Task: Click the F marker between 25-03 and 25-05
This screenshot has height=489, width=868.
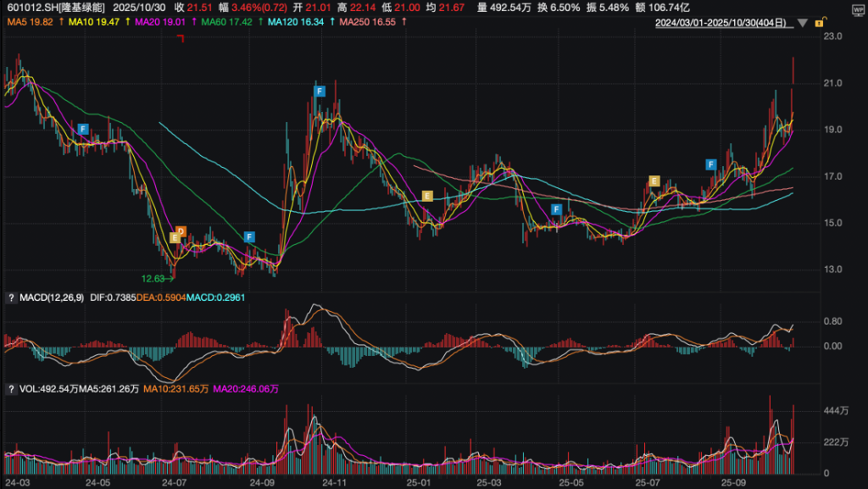Action: [556, 209]
